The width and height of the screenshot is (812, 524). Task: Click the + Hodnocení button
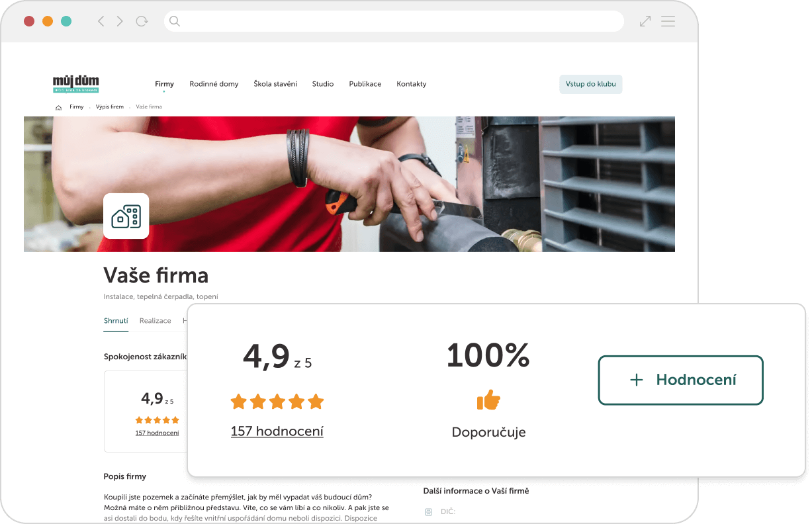[x=680, y=380]
